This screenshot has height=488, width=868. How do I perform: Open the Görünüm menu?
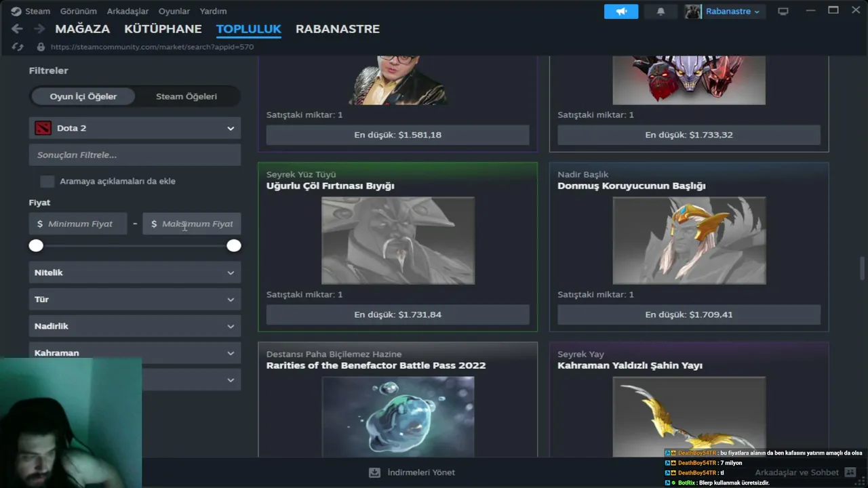tap(79, 11)
